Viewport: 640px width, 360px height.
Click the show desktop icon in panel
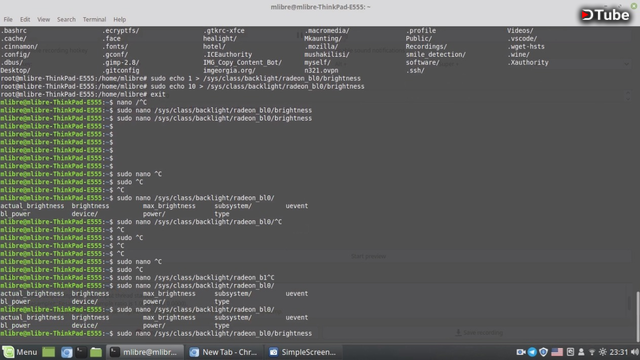pyautogui.click(x=49, y=352)
